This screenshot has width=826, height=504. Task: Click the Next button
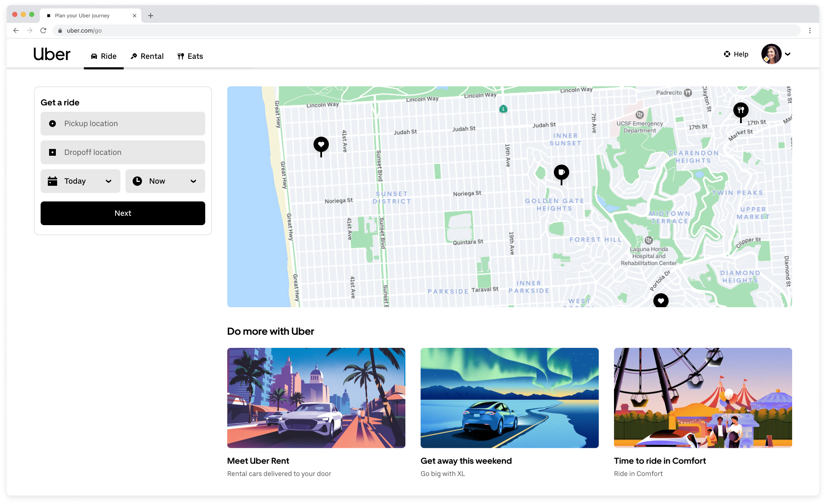pos(123,213)
